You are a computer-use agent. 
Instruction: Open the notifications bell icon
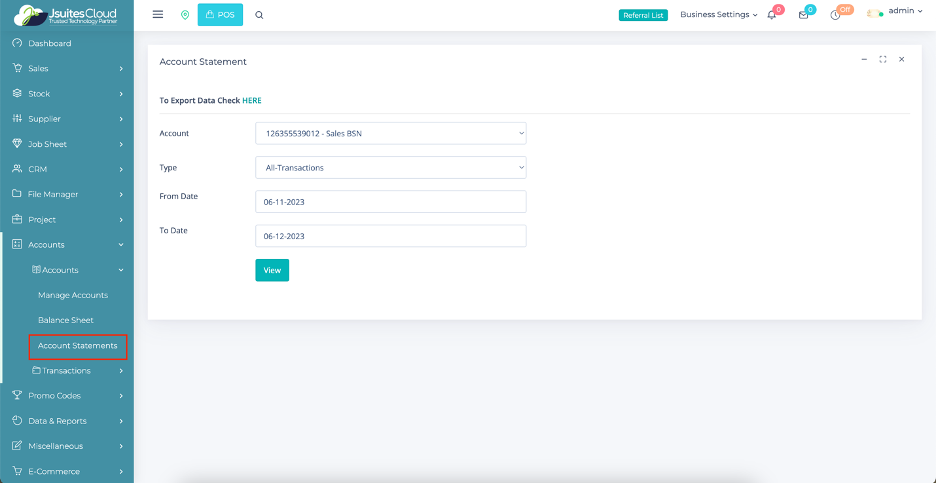pos(772,15)
